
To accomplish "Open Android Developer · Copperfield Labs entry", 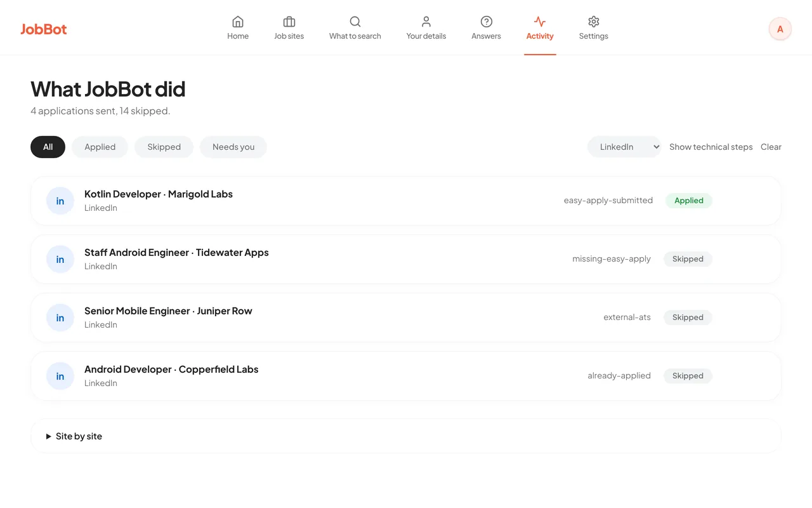I will 406,376.
